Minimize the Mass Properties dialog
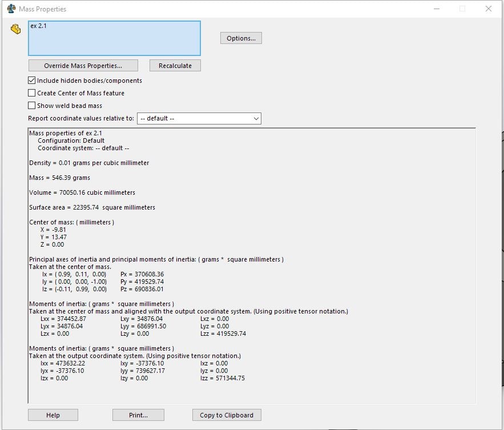This screenshot has width=504, height=430. (x=437, y=9)
